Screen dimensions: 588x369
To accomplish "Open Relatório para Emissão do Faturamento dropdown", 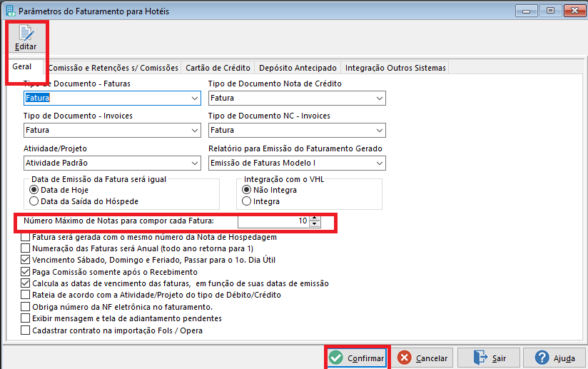I will 380,163.
